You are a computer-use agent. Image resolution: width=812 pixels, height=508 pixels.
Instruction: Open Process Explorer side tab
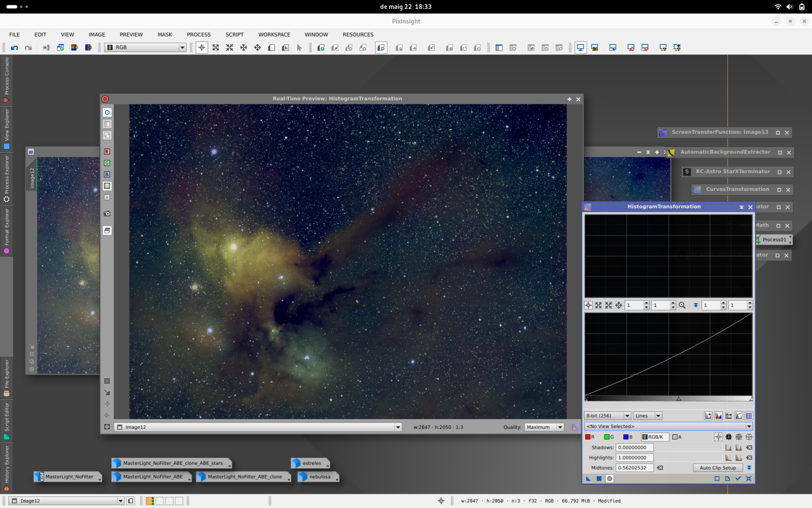point(6,179)
